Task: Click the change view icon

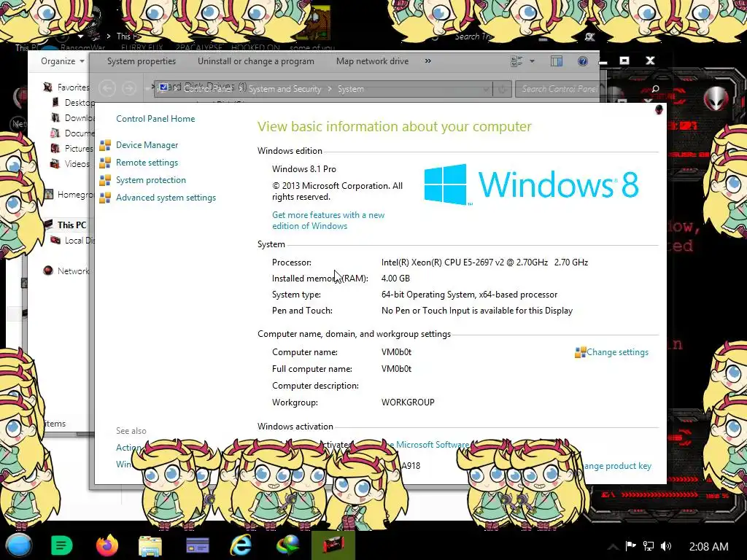Action: [516, 61]
